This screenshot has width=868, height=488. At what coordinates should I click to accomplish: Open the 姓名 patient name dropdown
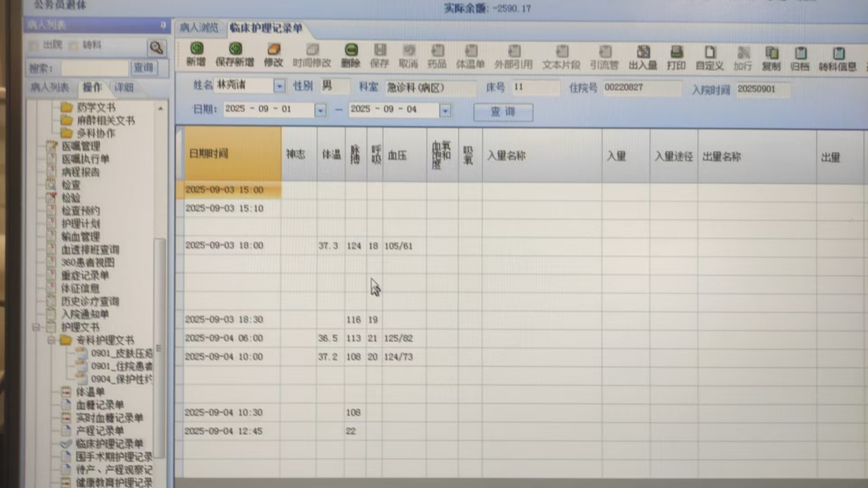[279, 85]
